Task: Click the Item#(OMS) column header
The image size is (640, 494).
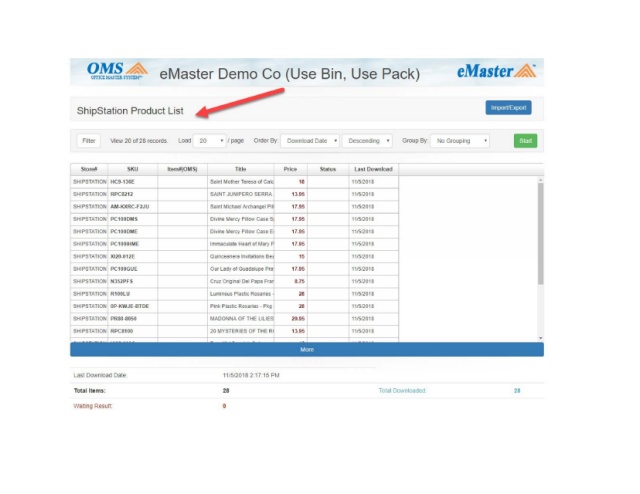Action: pos(182,169)
